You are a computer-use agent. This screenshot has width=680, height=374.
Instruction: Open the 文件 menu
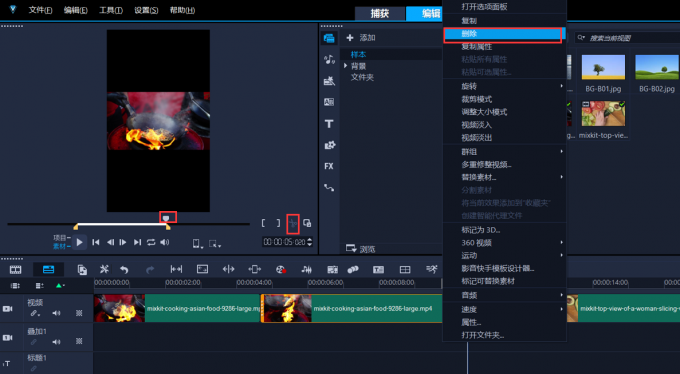[40, 10]
